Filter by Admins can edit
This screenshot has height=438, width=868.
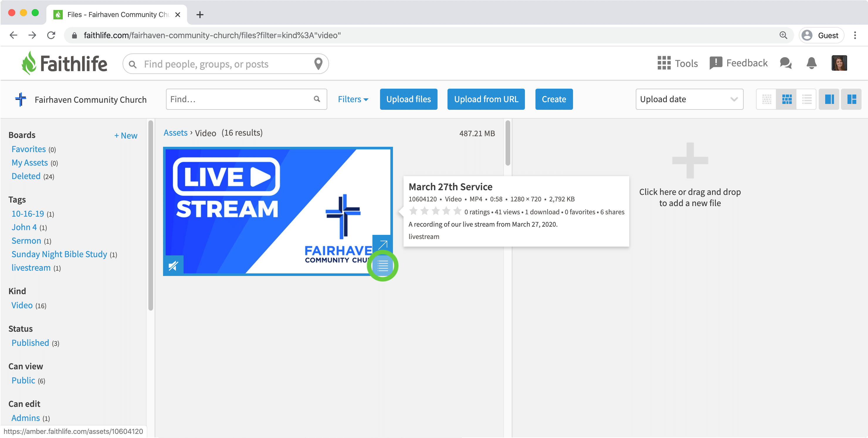(x=26, y=418)
